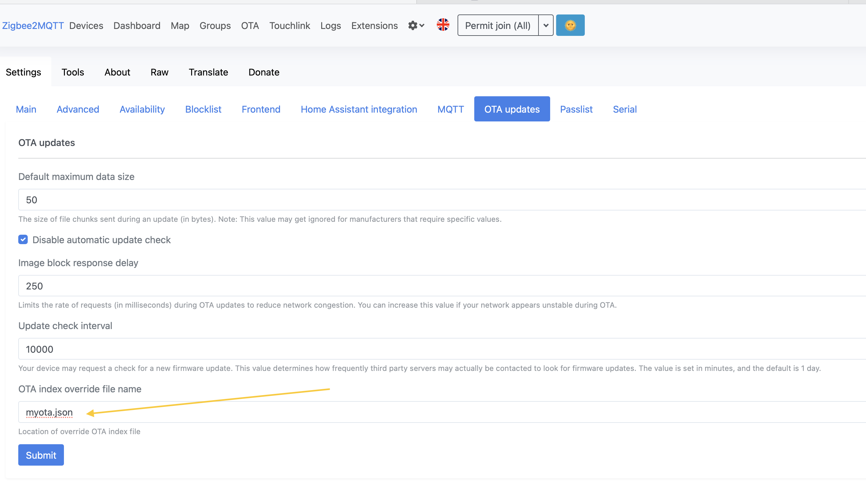Viewport: 866px width, 504px height.
Task: View the Logs page
Action: (x=331, y=25)
